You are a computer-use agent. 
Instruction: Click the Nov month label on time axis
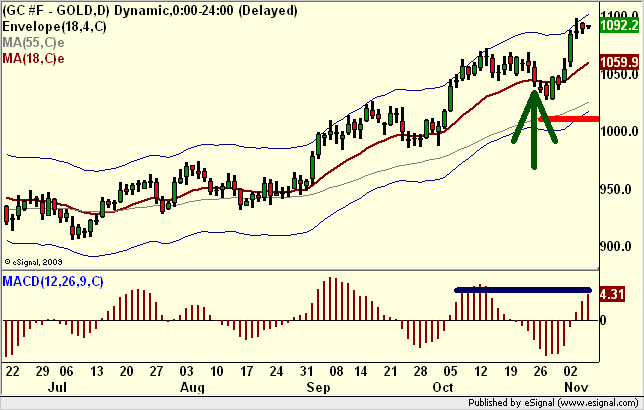click(x=576, y=387)
